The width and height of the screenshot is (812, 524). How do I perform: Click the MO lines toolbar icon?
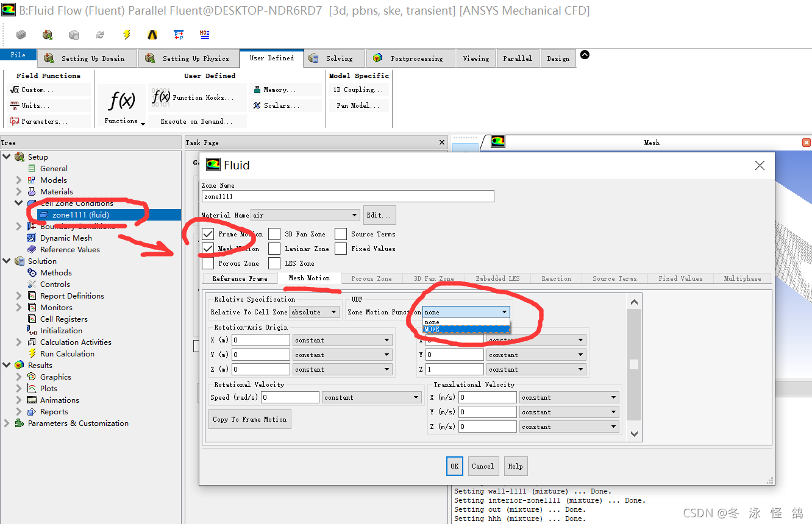coord(205,35)
